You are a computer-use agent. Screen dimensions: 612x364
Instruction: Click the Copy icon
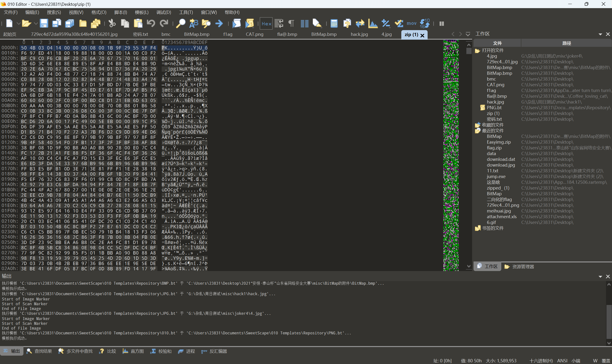pyautogui.click(x=125, y=24)
